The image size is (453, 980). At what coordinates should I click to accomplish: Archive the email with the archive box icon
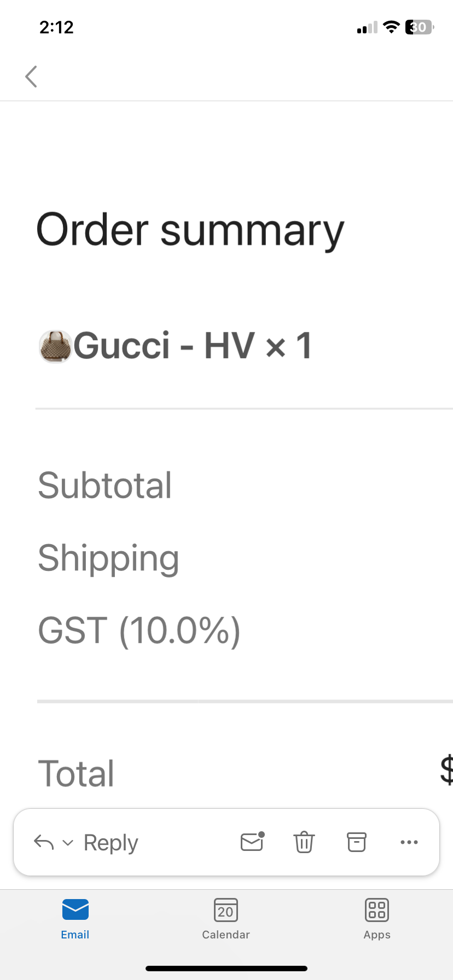pyautogui.click(x=356, y=842)
